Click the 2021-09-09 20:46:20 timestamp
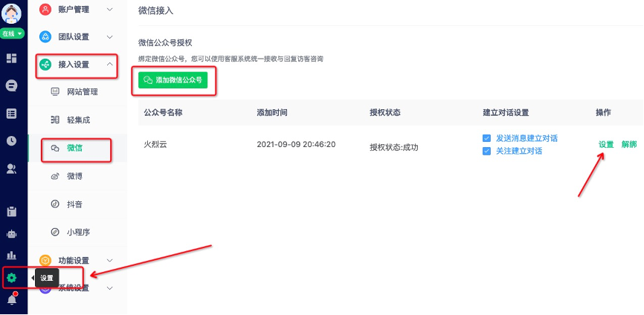Viewport: 644px width, 315px height. (x=296, y=144)
